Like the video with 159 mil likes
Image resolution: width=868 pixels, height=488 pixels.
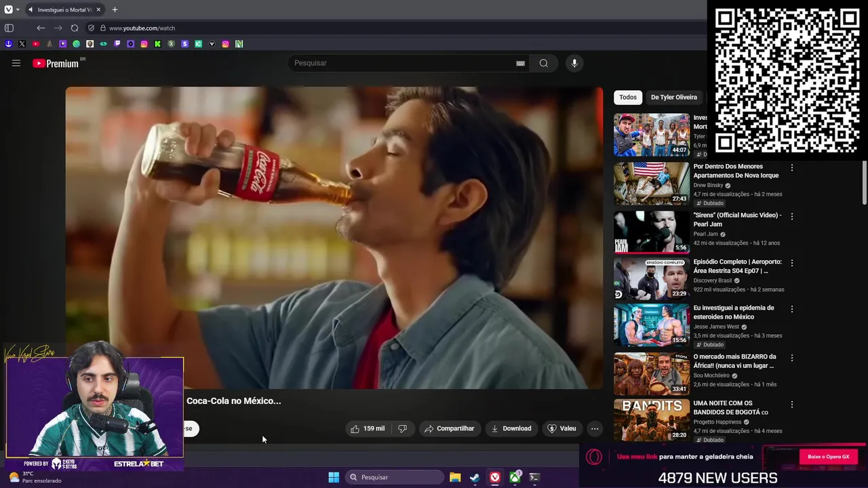(368, 428)
